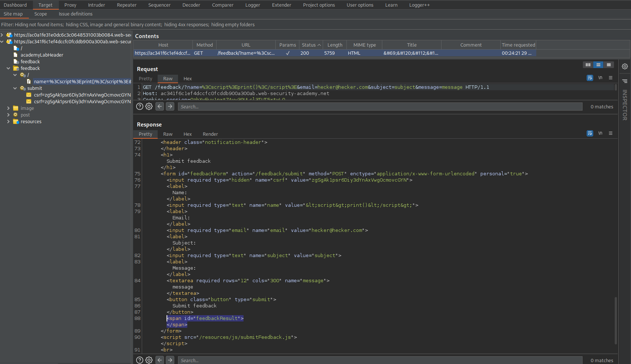Open the User options tab
The height and width of the screenshot is (364, 631).
(360, 5)
